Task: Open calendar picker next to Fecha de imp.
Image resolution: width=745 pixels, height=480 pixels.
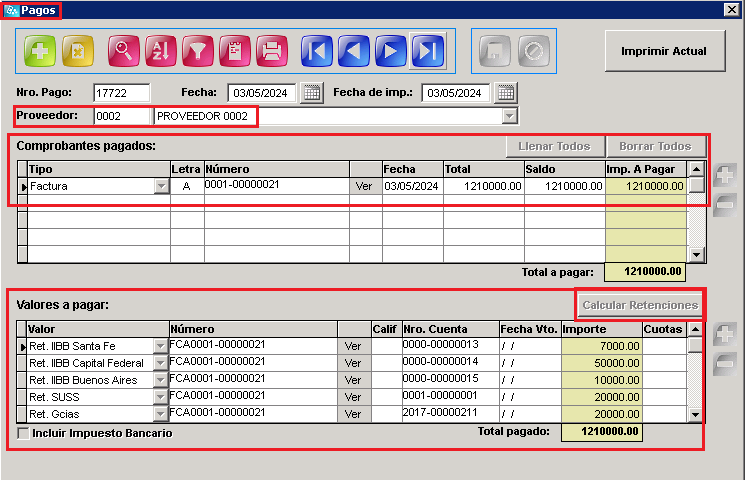Action: (x=506, y=93)
